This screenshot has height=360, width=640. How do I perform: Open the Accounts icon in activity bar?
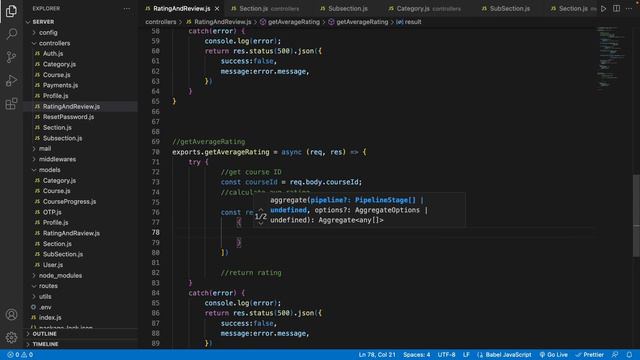[x=11, y=314]
